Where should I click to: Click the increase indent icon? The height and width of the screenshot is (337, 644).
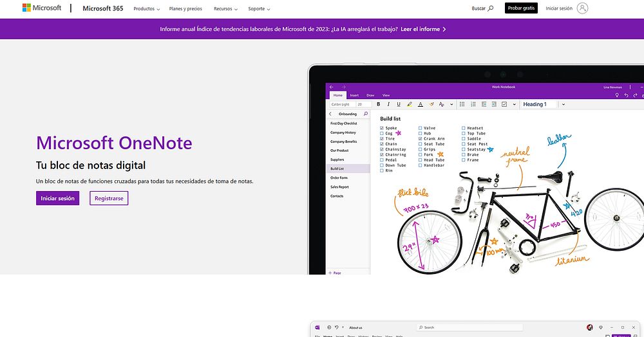[494, 104]
